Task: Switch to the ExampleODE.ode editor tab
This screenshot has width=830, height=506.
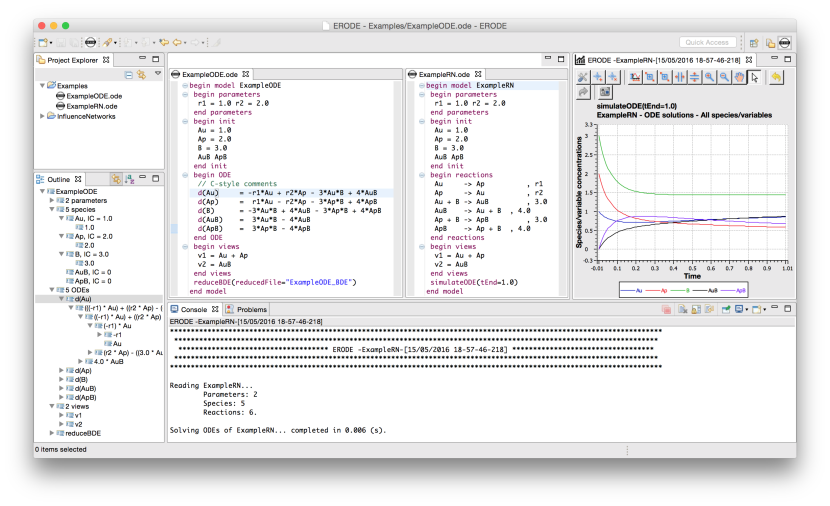Action: tap(210, 75)
